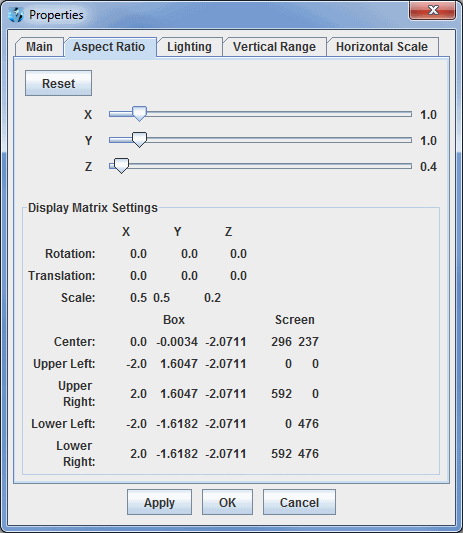The image size is (463, 533).
Task: Switch to the Horizontal Scale tab
Action: point(382,47)
